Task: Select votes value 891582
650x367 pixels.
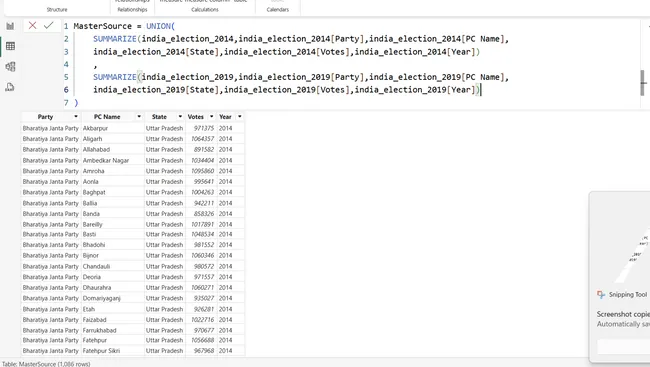Action: [204, 149]
